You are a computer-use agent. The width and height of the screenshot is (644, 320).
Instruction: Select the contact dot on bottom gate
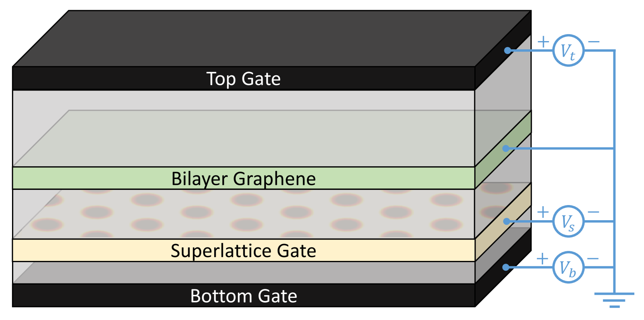pyautogui.click(x=506, y=267)
